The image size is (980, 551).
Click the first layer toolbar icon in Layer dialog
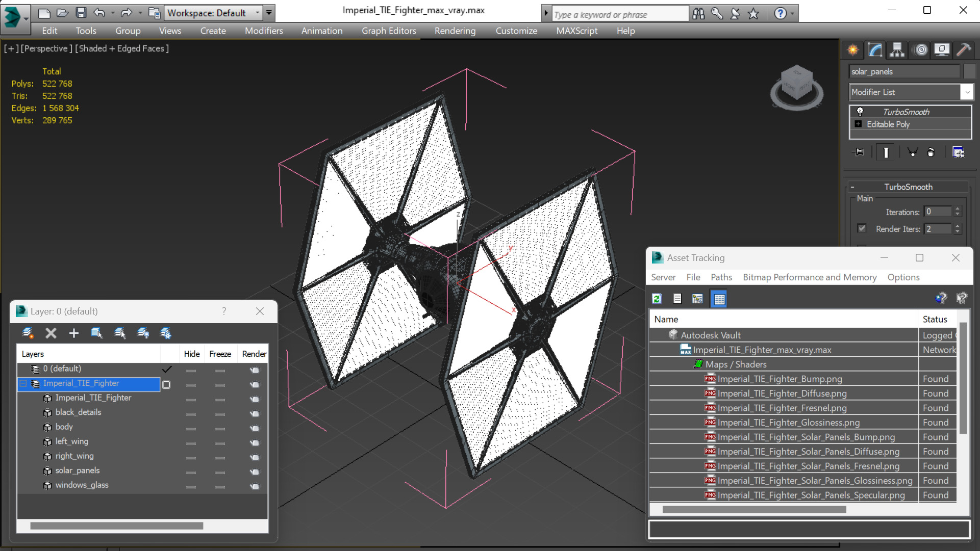pos(28,333)
